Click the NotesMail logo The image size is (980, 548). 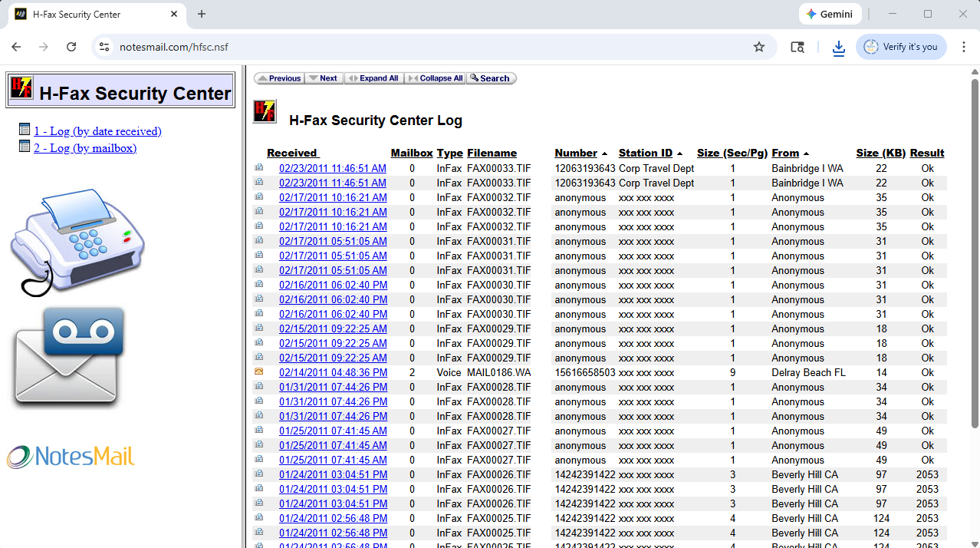tap(71, 457)
